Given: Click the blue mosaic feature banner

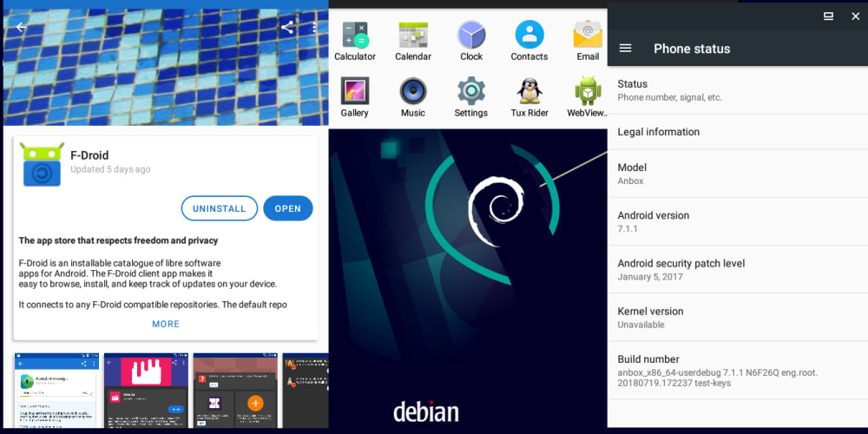Looking at the screenshot, I should pyautogui.click(x=166, y=67).
